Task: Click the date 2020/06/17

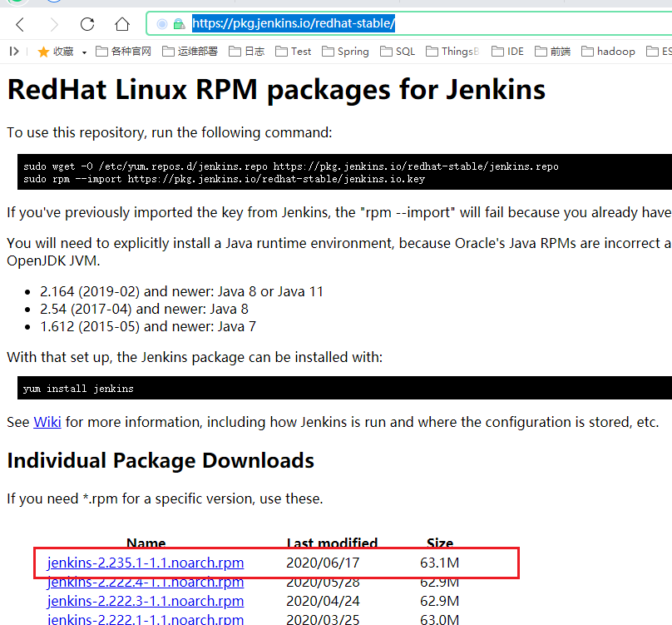Action: [323, 563]
